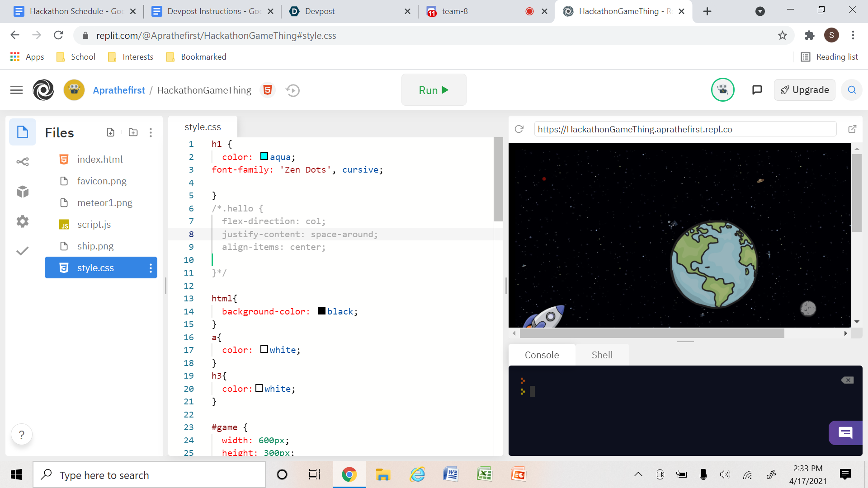
Task: Toggle the hamburger sidebar menu
Action: click(x=16, y=90)
